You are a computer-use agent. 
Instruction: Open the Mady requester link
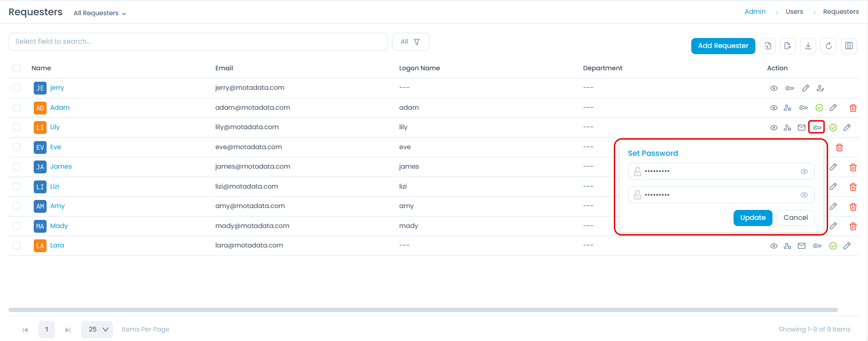[x=59, y=226]
